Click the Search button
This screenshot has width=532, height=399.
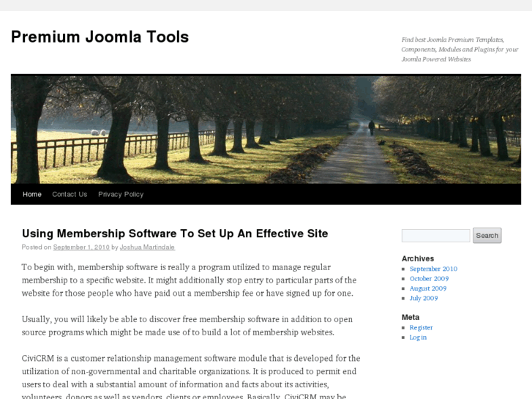point(487,235)
